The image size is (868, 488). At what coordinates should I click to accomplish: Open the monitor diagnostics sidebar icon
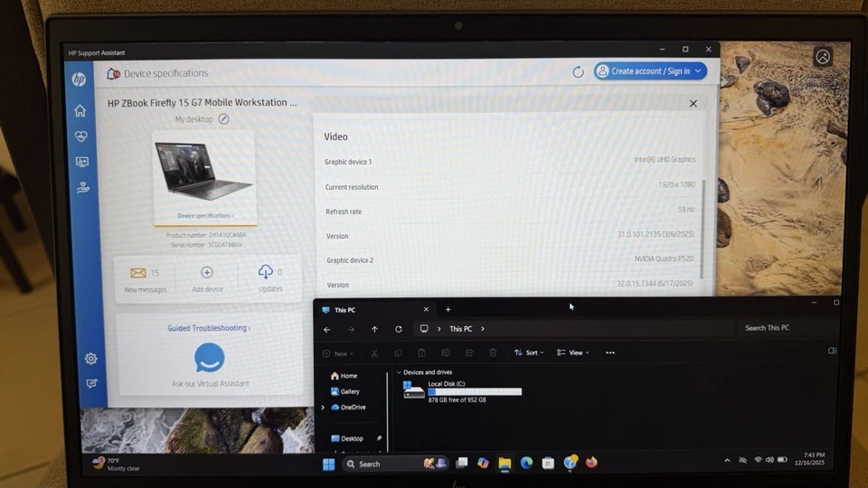coord(82,162)
